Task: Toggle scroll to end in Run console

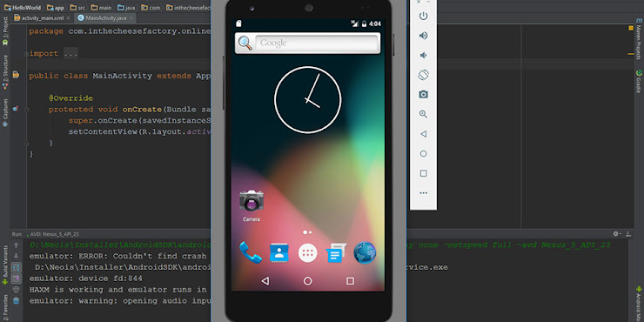Action: pos(16,278)
